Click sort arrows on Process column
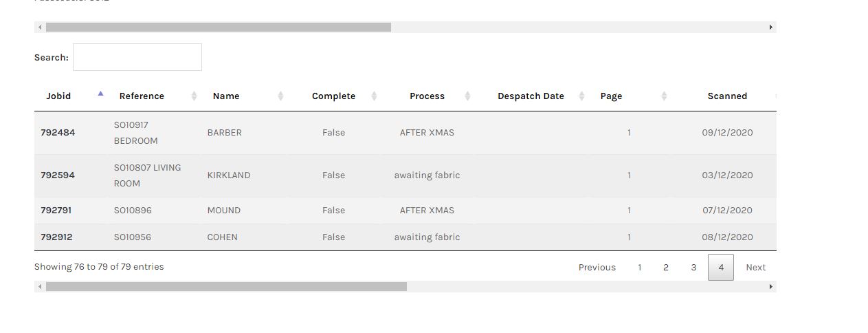Viewport: 868px width, 333px height. pos(467,96)
